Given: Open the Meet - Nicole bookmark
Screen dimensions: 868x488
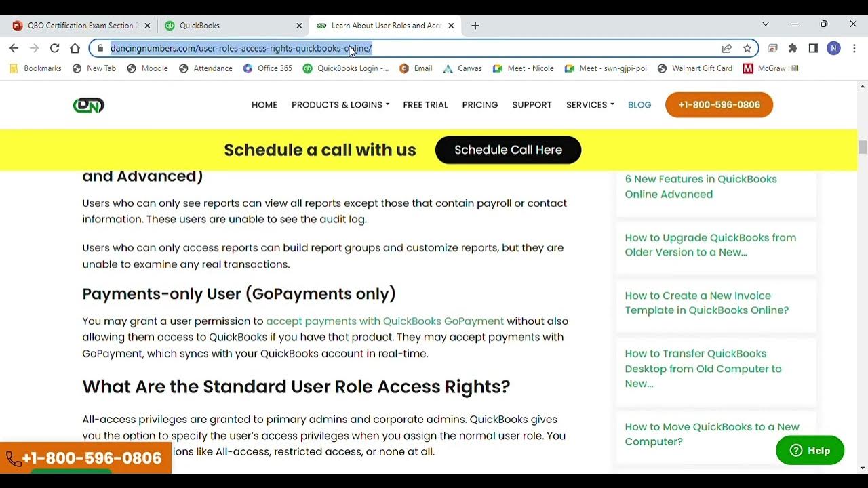Looking at the screenshot, I should [523, 68].
